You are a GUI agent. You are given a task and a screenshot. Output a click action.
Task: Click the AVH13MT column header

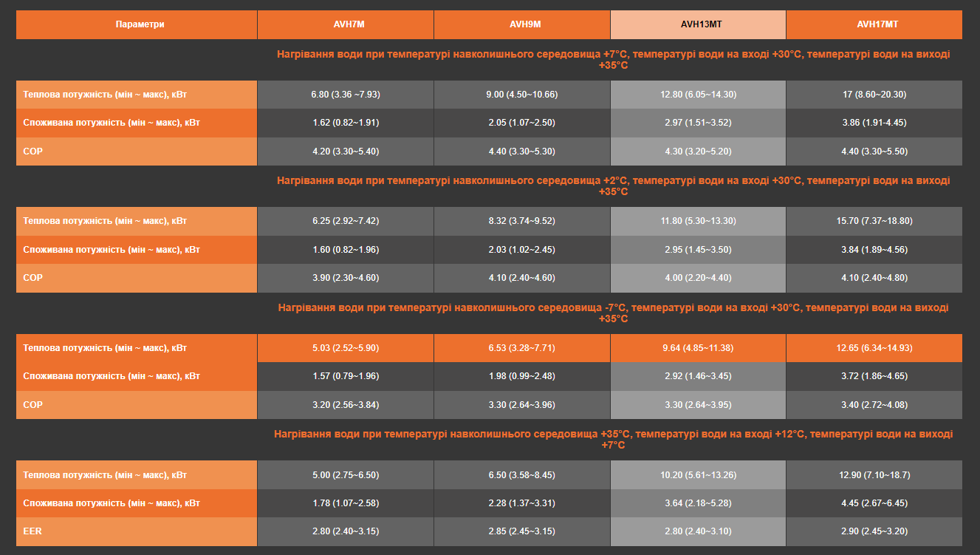[698, 24]
